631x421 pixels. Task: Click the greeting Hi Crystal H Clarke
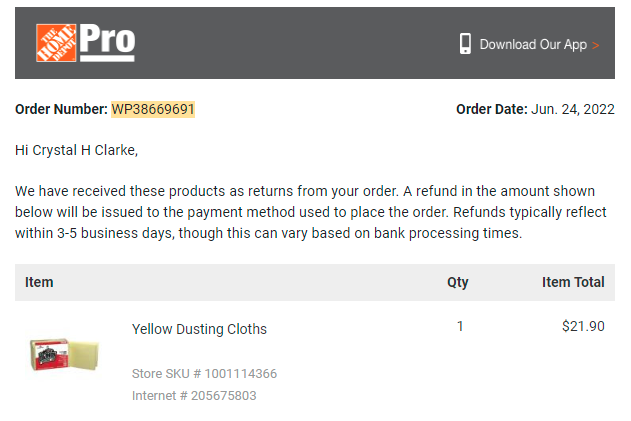point(76,150)
